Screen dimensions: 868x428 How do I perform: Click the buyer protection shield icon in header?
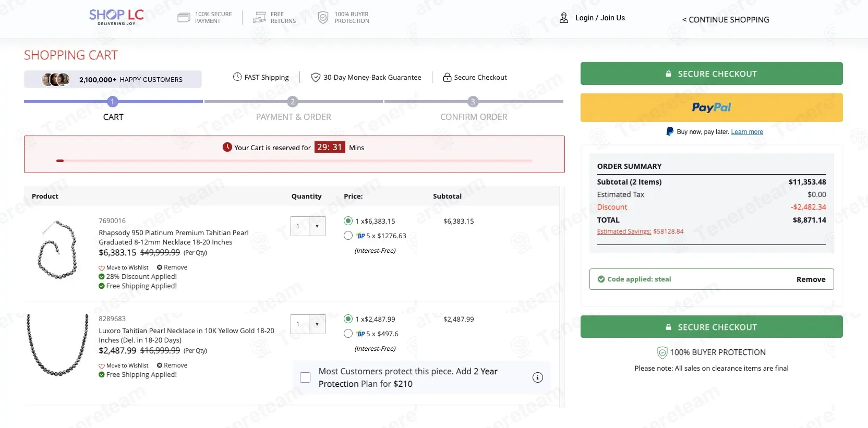tap(323, 18)
